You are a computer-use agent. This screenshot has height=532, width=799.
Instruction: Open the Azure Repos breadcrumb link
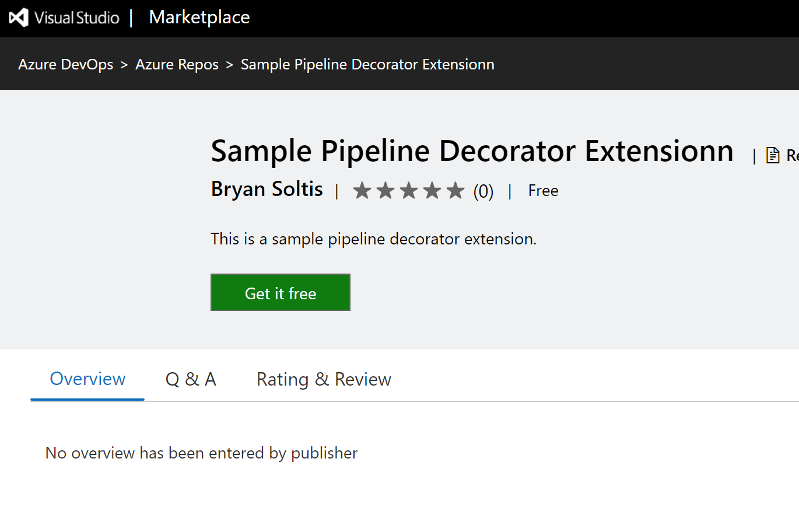[x=177, y=64]
